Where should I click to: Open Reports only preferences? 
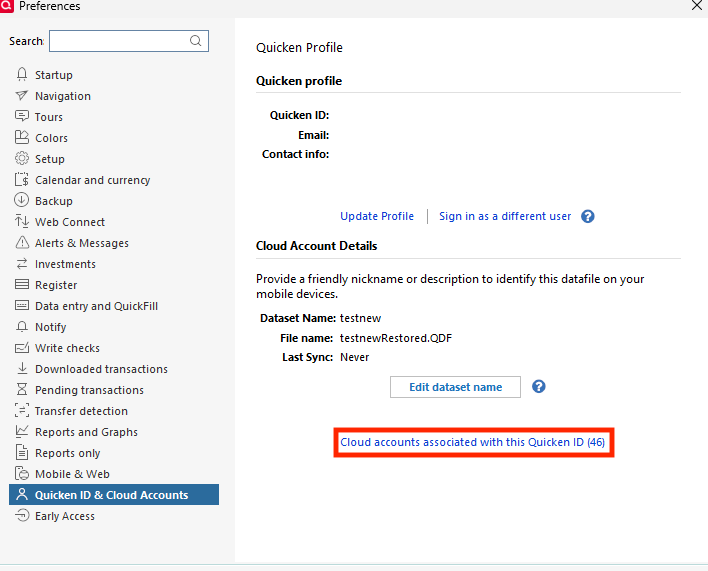click(x=68, y=453)
